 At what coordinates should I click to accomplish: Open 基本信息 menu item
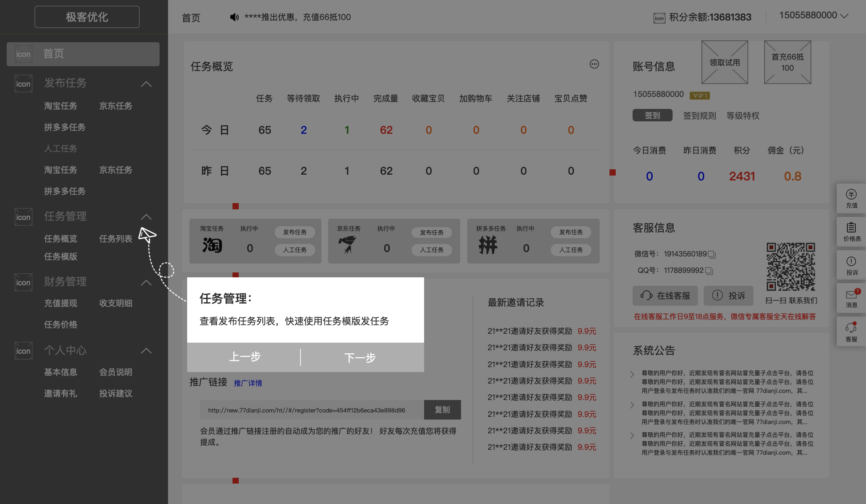[60, 372]
